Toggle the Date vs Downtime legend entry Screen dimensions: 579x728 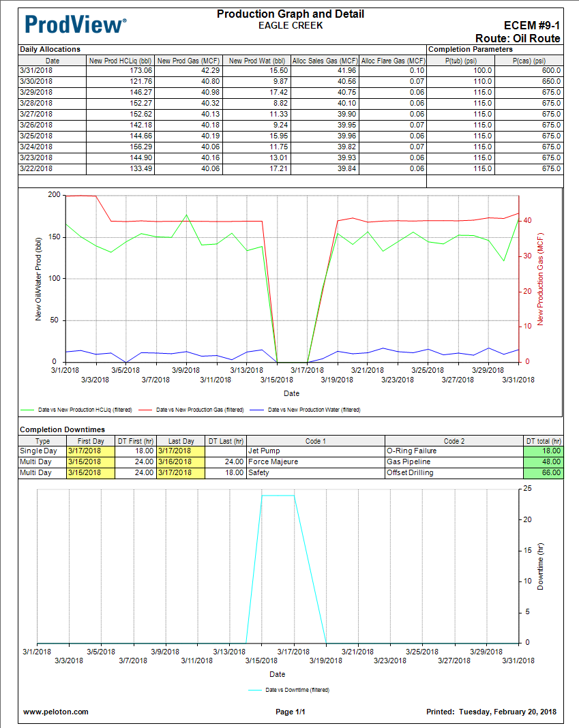click(x=289, y=690)
